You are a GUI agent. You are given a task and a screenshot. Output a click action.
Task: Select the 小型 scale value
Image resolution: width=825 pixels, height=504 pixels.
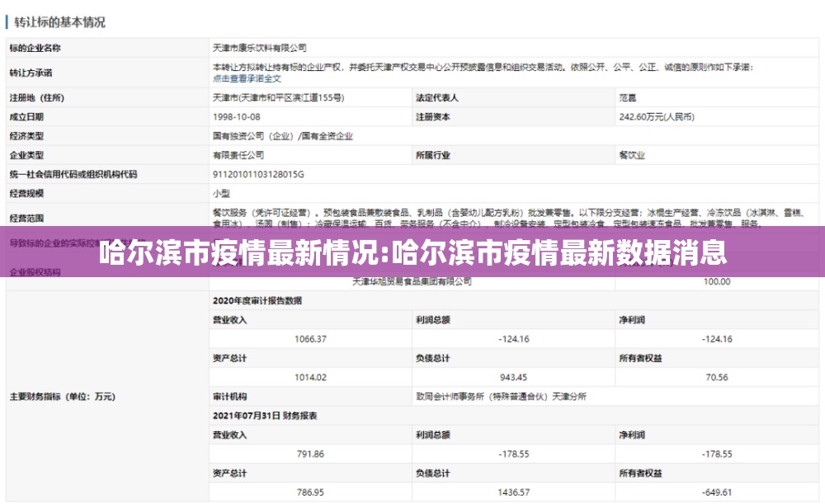tap(221, 193)
